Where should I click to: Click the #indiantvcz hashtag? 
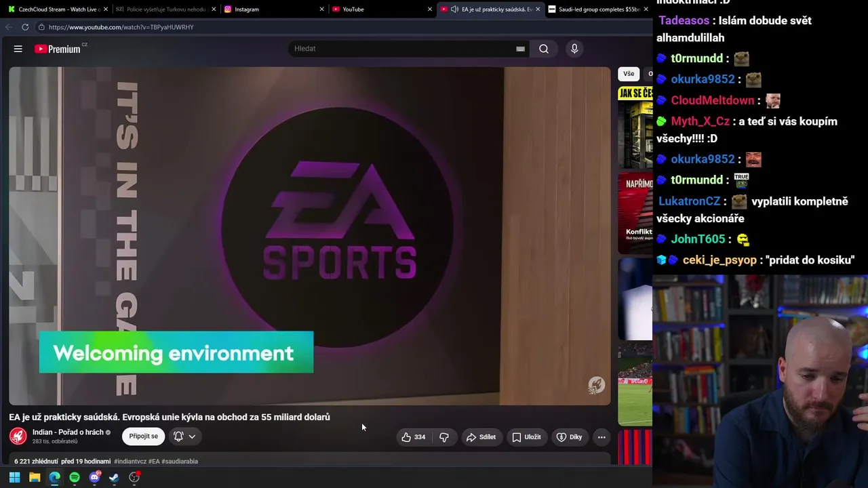(130, 462)
